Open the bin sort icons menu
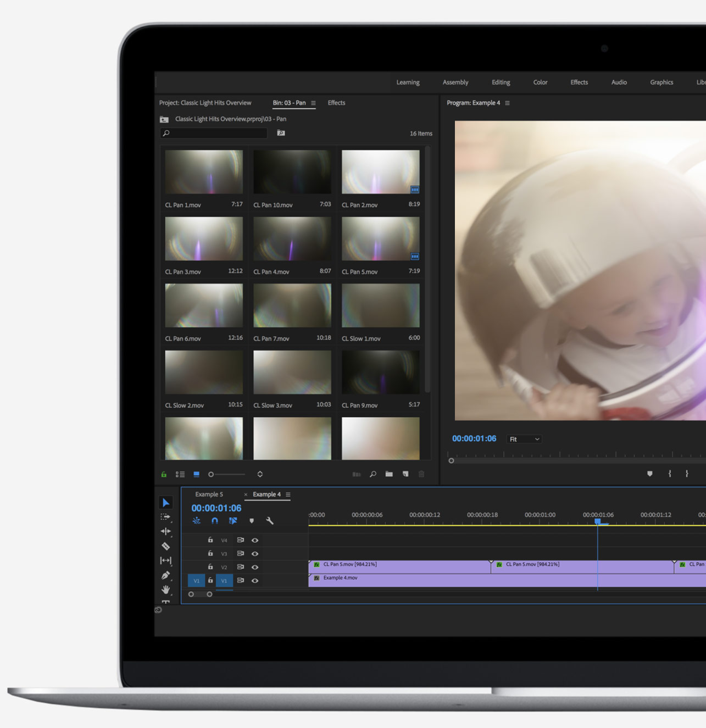The height and width of the screenshot is (728, 706). [x=260, y=474]
